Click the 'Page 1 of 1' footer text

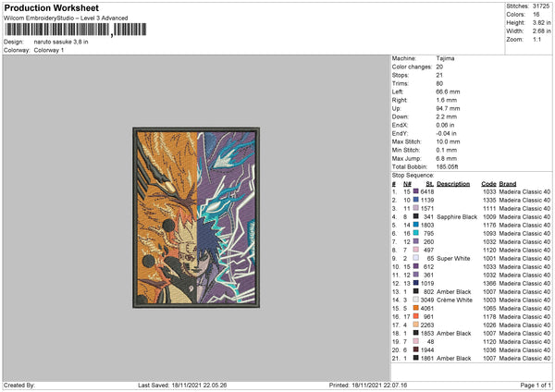coord(536,386)
